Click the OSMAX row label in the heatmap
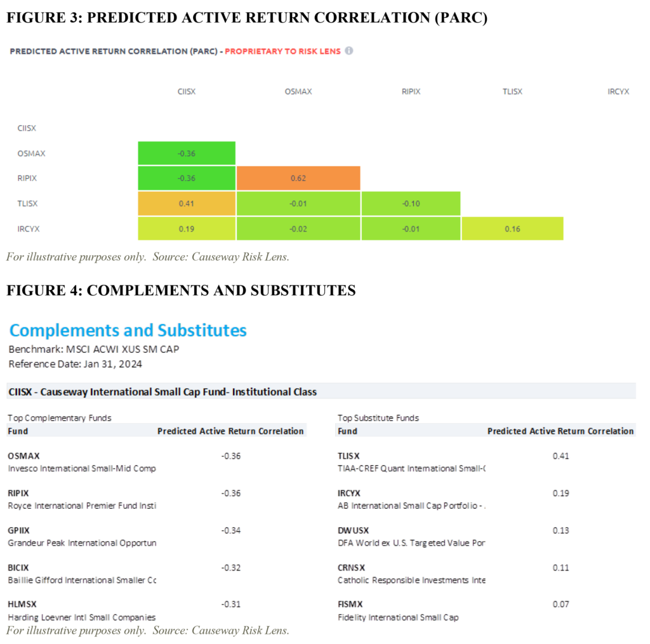Image resolution: width=650 pixels, height=644 pixels. coord(32,154)
